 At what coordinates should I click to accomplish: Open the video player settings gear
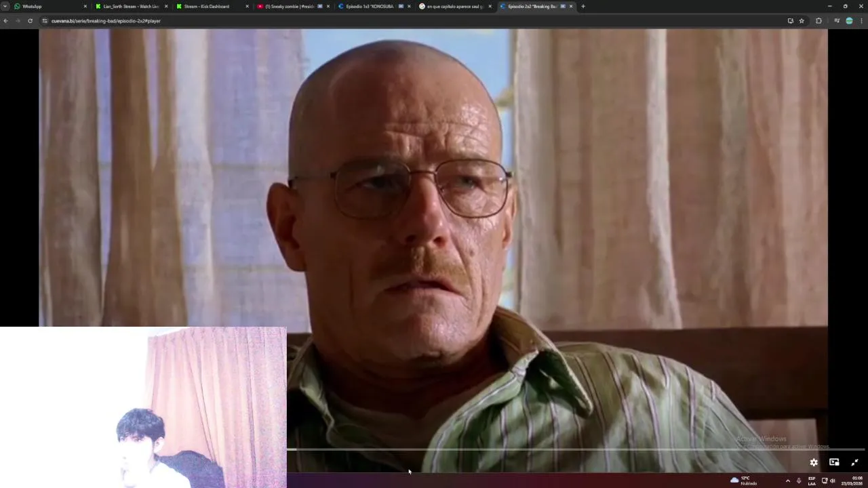pyautogui.click(x=814, y=462)
